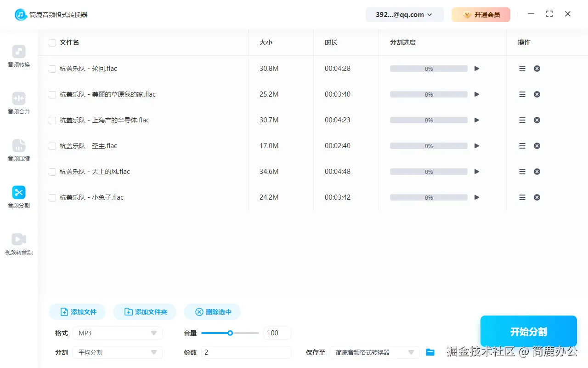Click the 添加文件夹 button
The image size is (588, 368).
tap(145, 312)
